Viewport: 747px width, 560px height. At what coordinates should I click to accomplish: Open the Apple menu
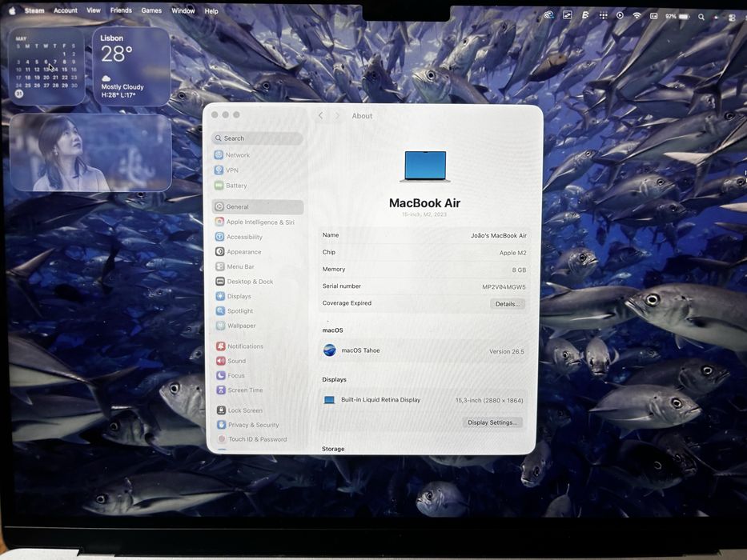12,10
